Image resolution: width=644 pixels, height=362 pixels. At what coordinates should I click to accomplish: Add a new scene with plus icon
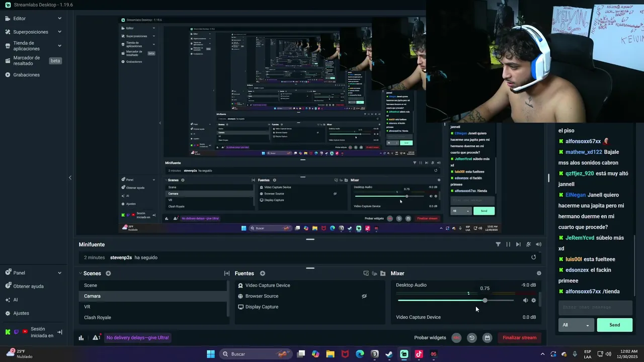point(108,274)
